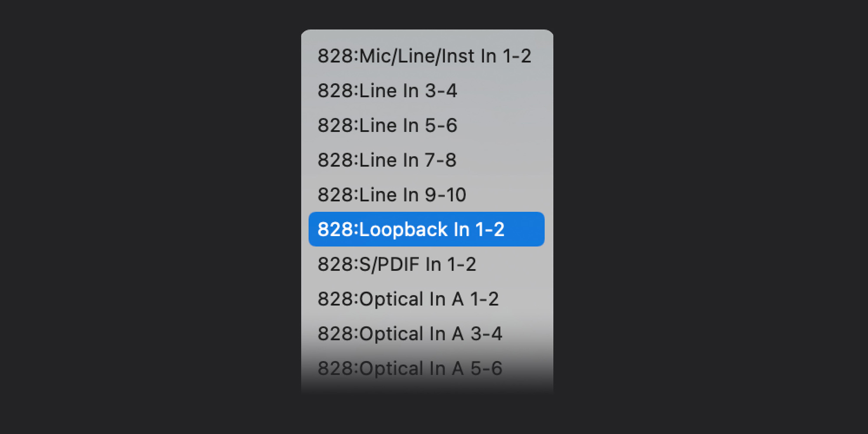Pick 828:Optical In A 3-4 entry
868x434 pixels.
[410, 334]
